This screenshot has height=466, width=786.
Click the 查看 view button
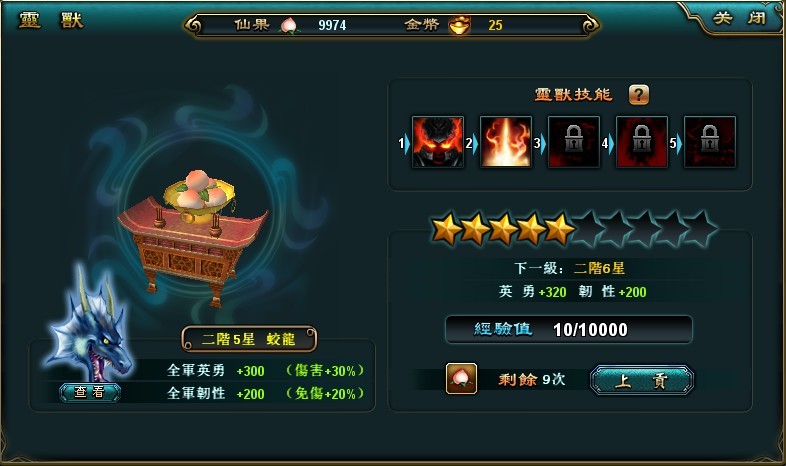90,392
